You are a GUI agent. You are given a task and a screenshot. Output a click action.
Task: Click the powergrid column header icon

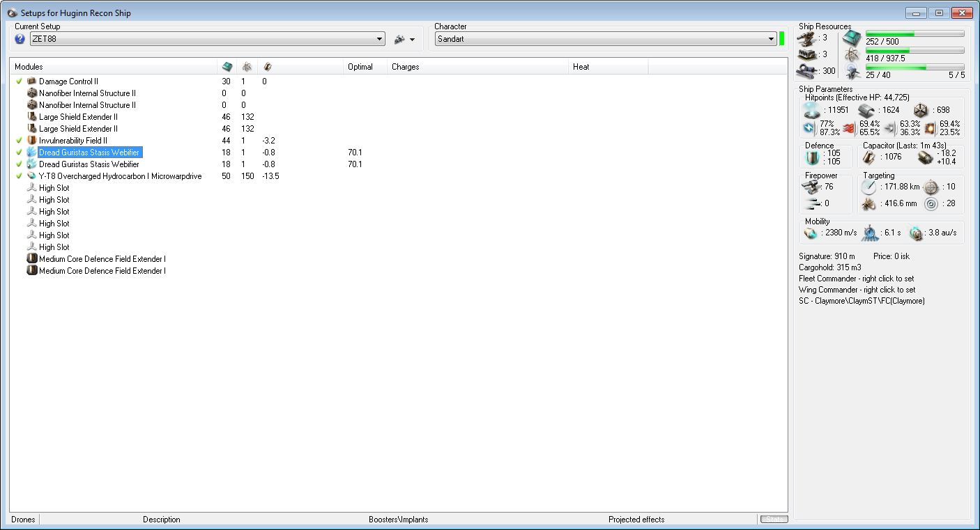point(247,67)
